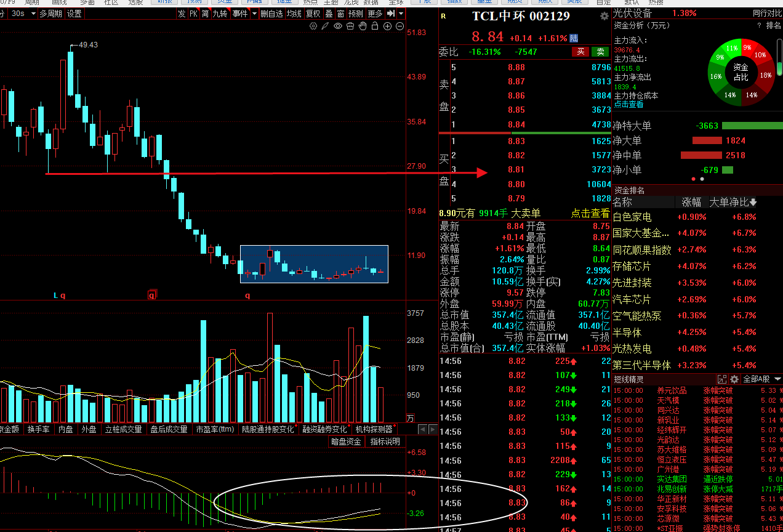
Task: Select 光热发电 row in 资金排名
Action: point(697,349)
